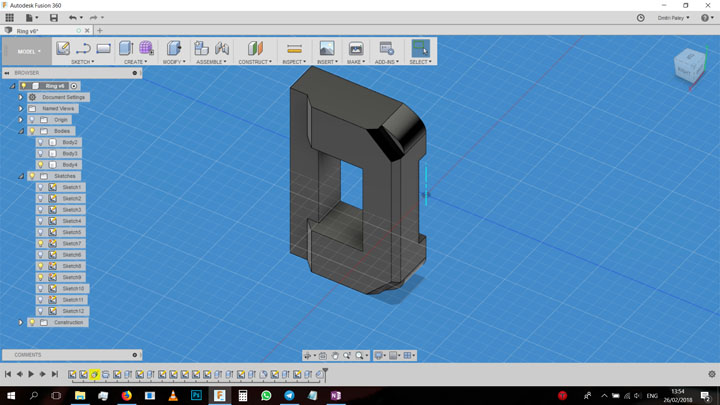Select the highlighted yellow timeline feature

(x=95, y=375)
